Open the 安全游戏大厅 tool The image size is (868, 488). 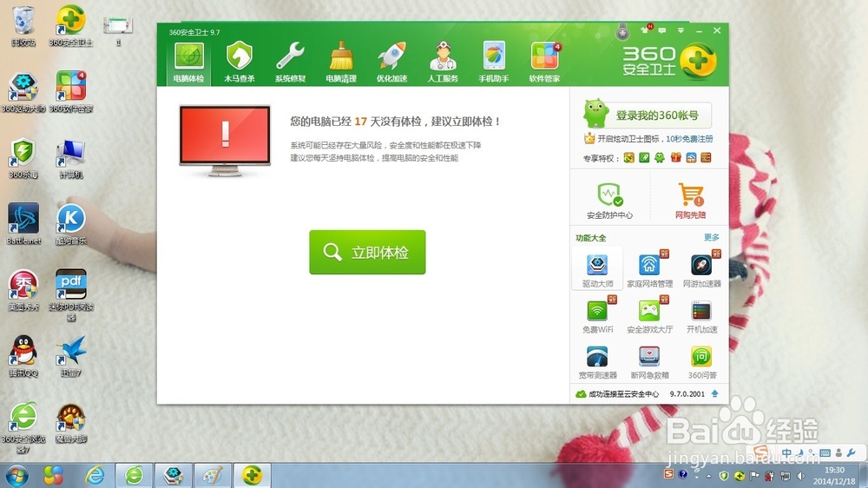649,316
